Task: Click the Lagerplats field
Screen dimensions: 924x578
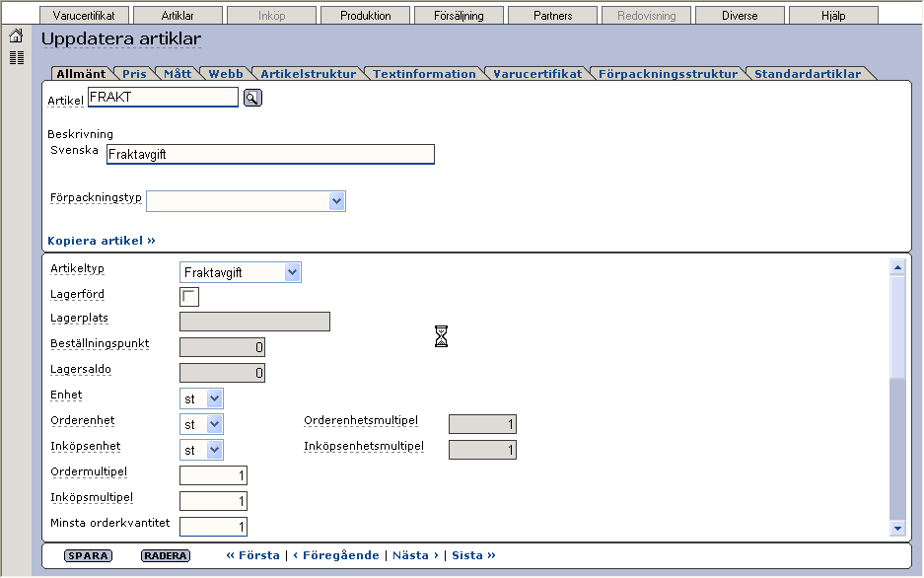Action: (x=254, y=322)
